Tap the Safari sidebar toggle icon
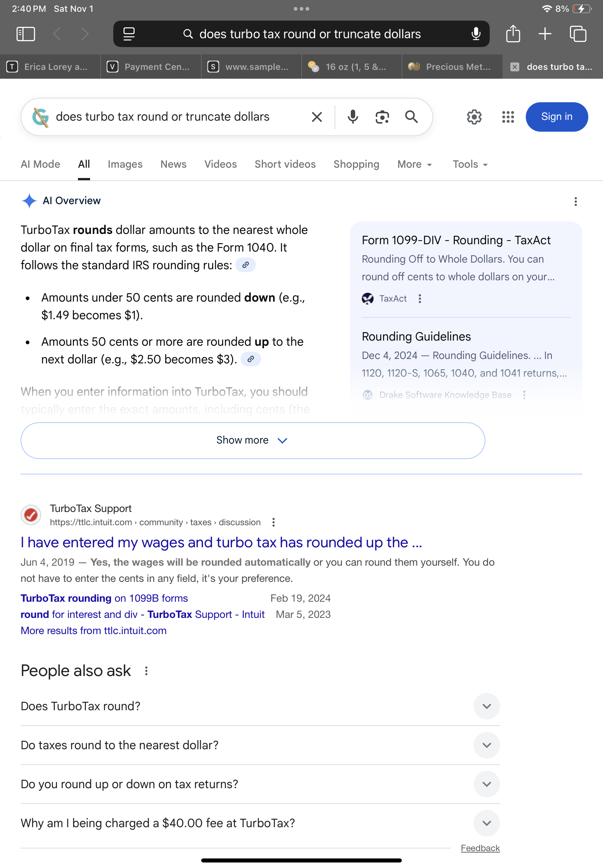This screenshot has width=603, height=868. tap(26, 34)
